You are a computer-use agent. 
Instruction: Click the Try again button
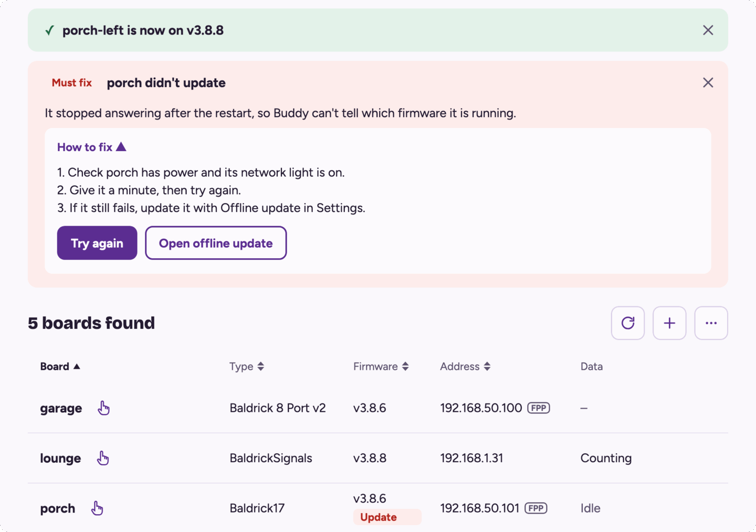point(97,243)
